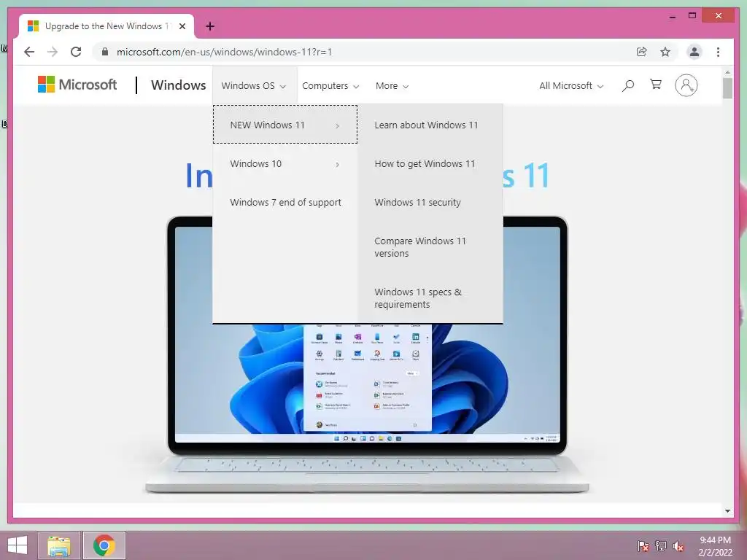Open File Explorer from taskbar

tap(59, 545)
